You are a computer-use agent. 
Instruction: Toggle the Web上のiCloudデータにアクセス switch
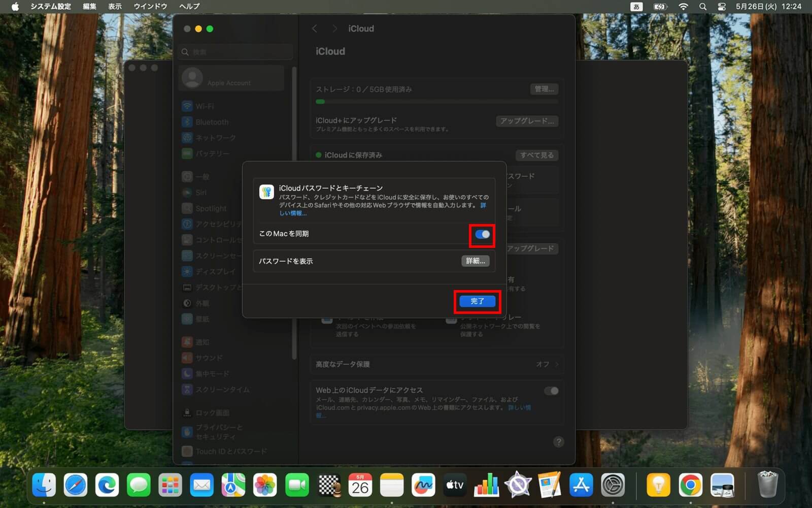click(551, 391)
